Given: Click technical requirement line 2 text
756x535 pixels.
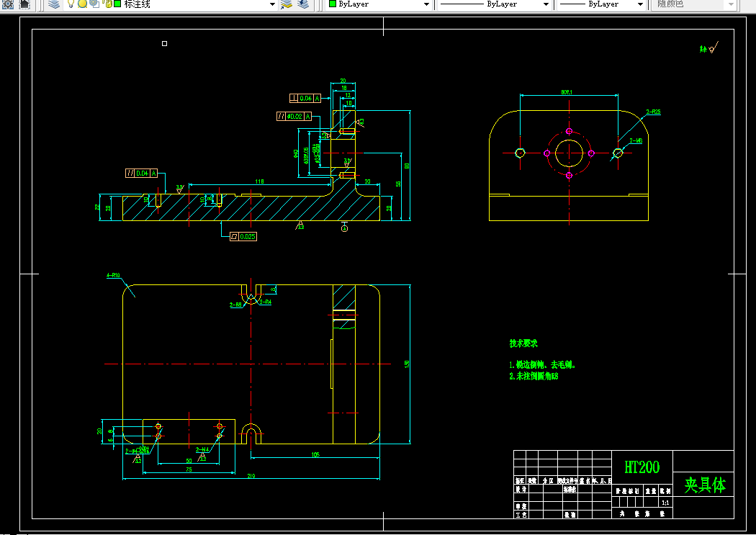Looking at the screenshot, I should click(534, 377).
